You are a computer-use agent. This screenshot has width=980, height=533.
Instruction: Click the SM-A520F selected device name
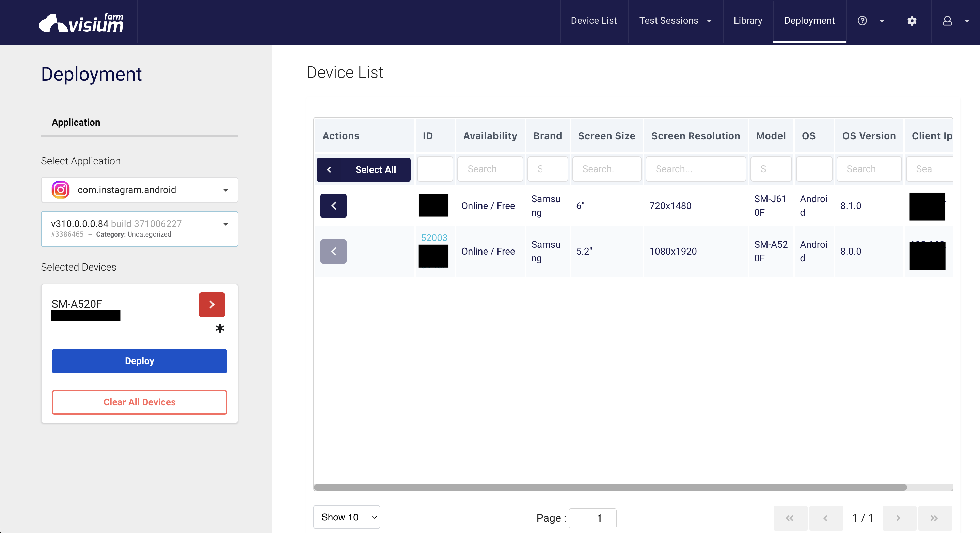77,304
